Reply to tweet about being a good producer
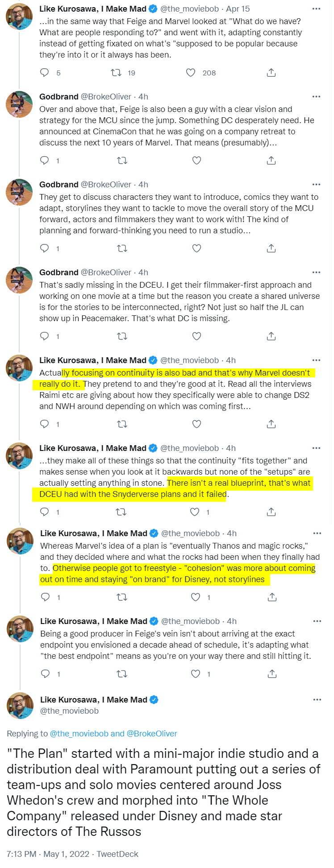 point(46,674)
